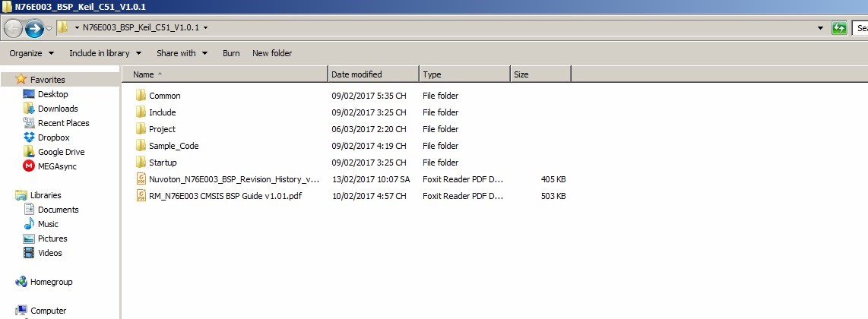The height and width of the screenshot is (319, 868).
Task: Open the Share with dropdown menu
Action: [x=181, y=53]
